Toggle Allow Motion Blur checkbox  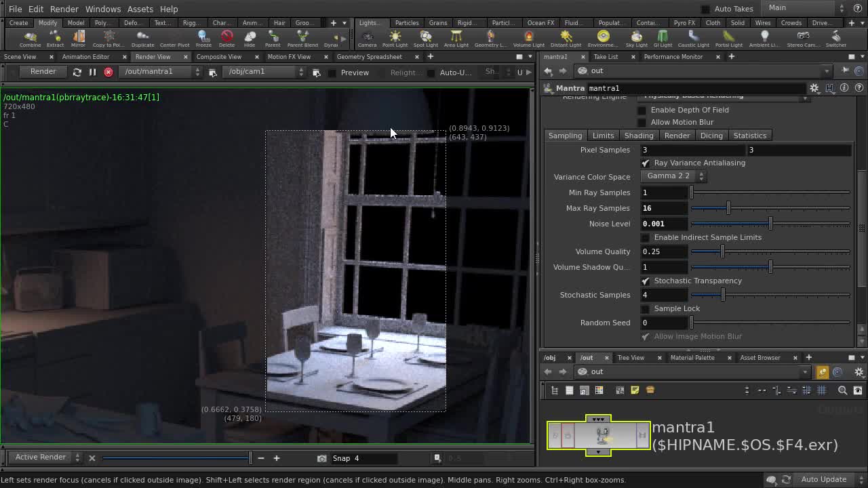(x=642, y=122)
